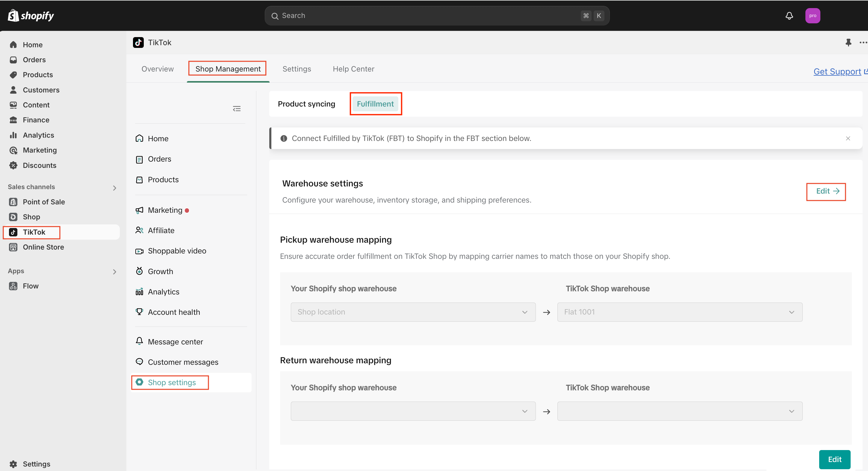Select the Product syncing tab
This screenshot has height=471, width=868.
click(306, 104)
